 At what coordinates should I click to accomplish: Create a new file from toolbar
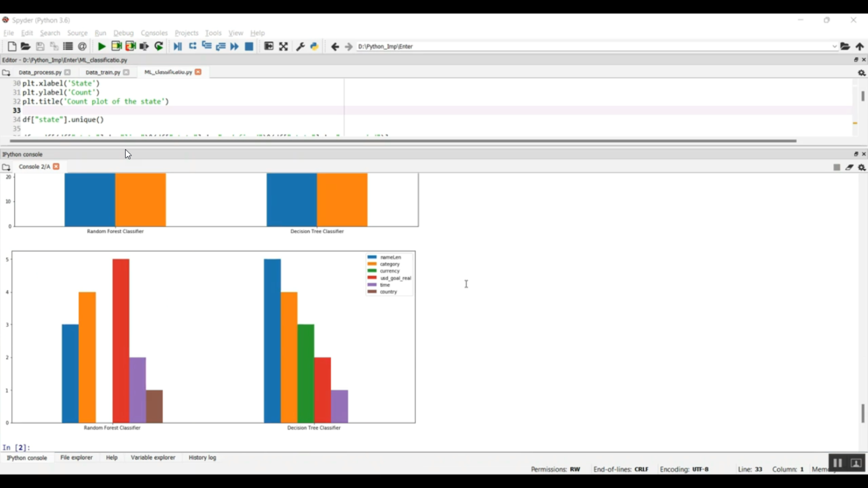(12, 46)
